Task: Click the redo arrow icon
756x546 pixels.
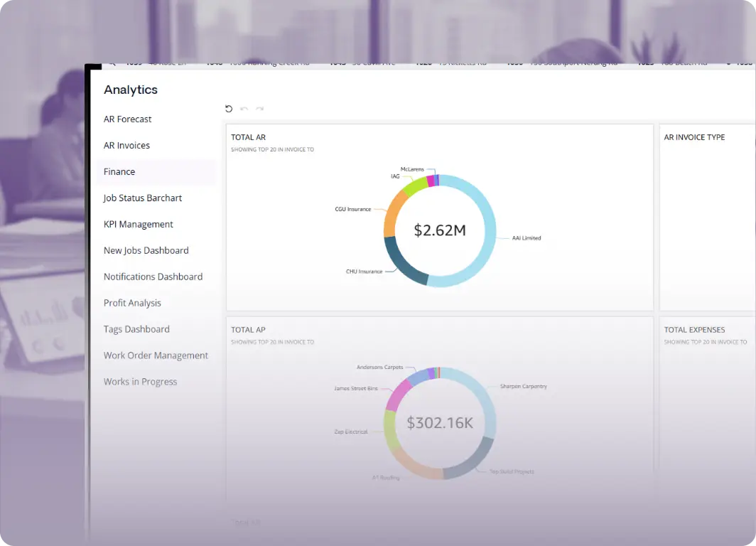Action: (x=260, y=109)
